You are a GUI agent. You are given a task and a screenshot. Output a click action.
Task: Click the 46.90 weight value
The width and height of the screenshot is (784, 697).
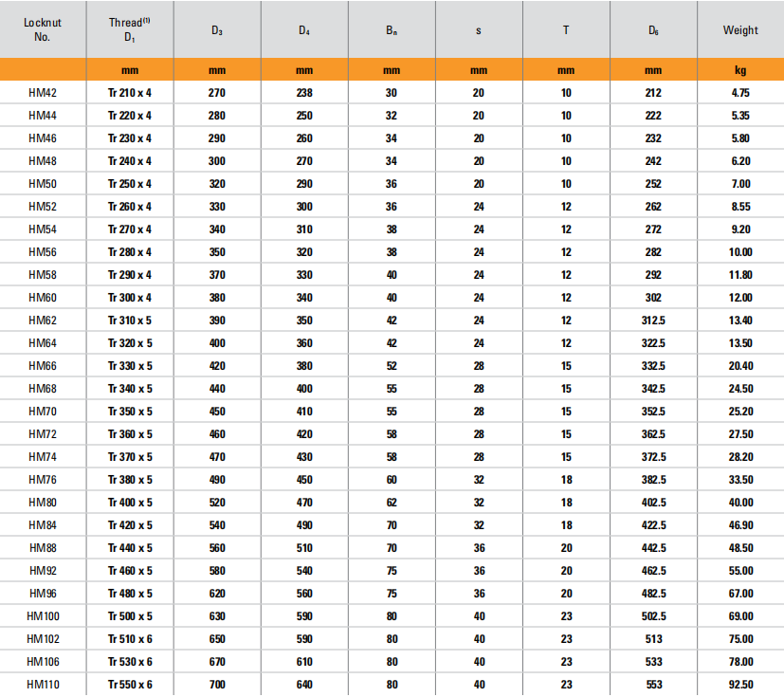tap(739, 524)
